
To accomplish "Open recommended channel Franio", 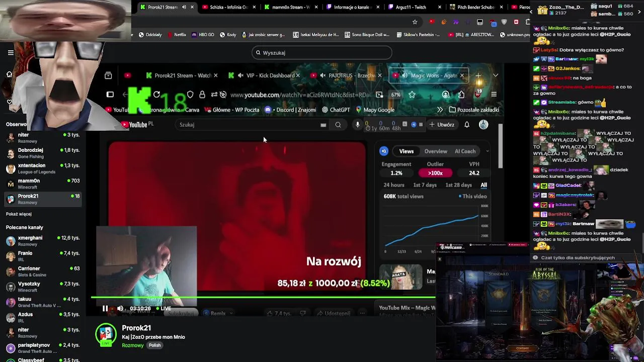I will [x=43, y=256].
